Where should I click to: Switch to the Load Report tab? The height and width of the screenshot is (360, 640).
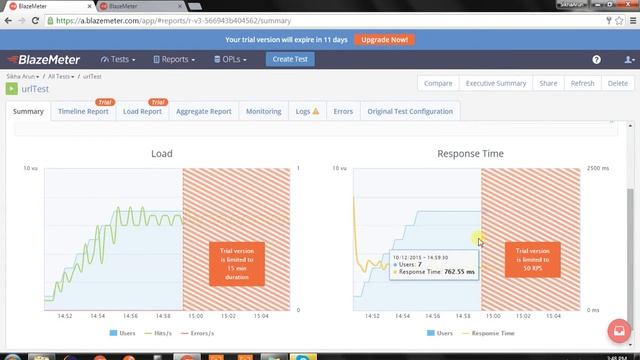142,111
